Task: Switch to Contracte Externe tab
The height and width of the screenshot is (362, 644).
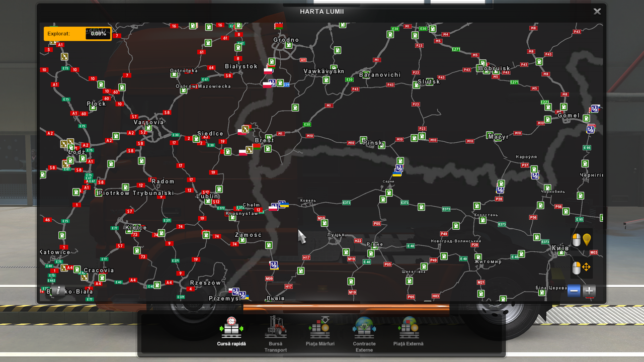Action: coord(364,334)
